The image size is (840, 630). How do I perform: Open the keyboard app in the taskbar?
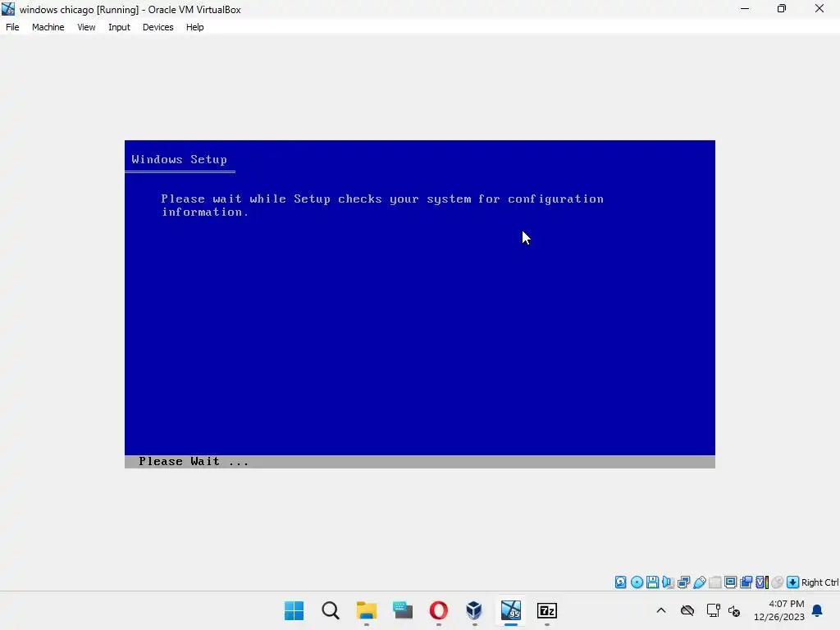pyautogui.click(x=402, y=610)
